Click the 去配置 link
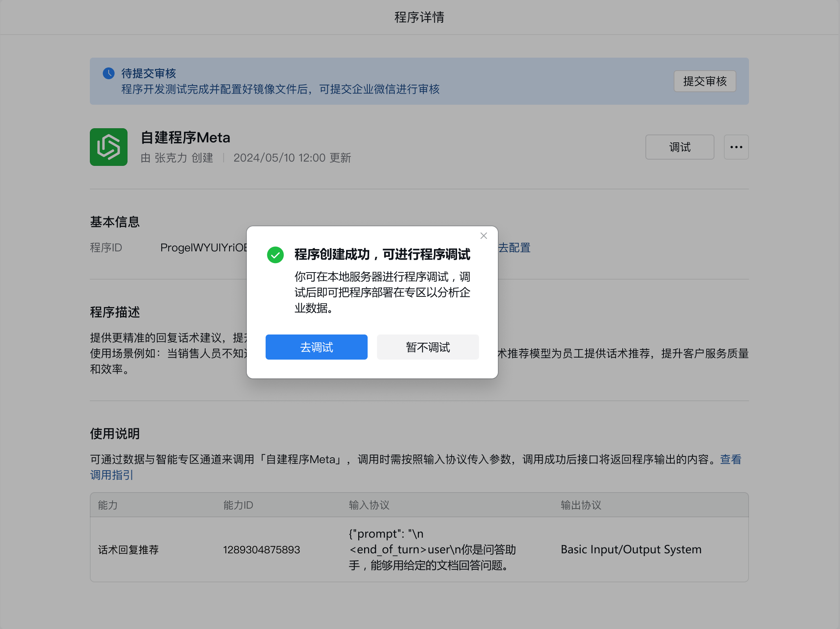Viewport: 840px width, 629px height. pyautogui.click(x=514, y=248)
